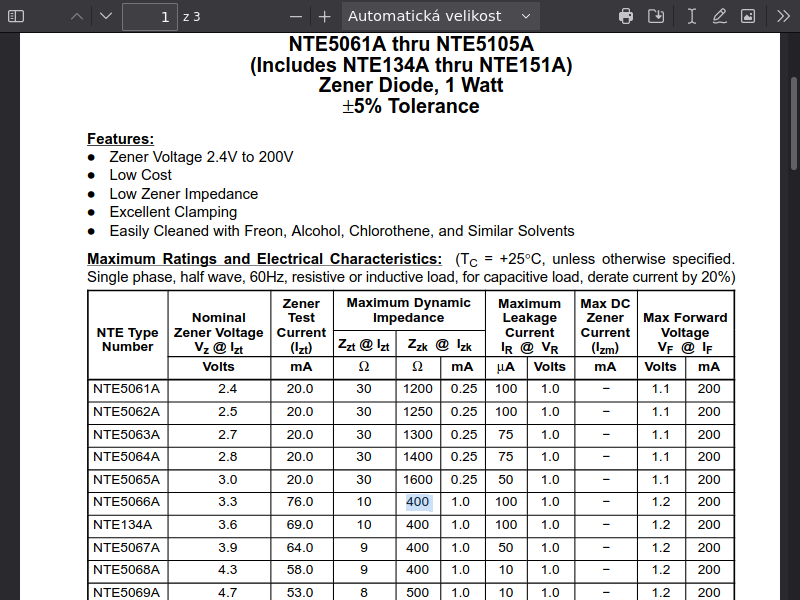
Task: Go to the next page
Action: pyautogui.click(x=106, y=16)
